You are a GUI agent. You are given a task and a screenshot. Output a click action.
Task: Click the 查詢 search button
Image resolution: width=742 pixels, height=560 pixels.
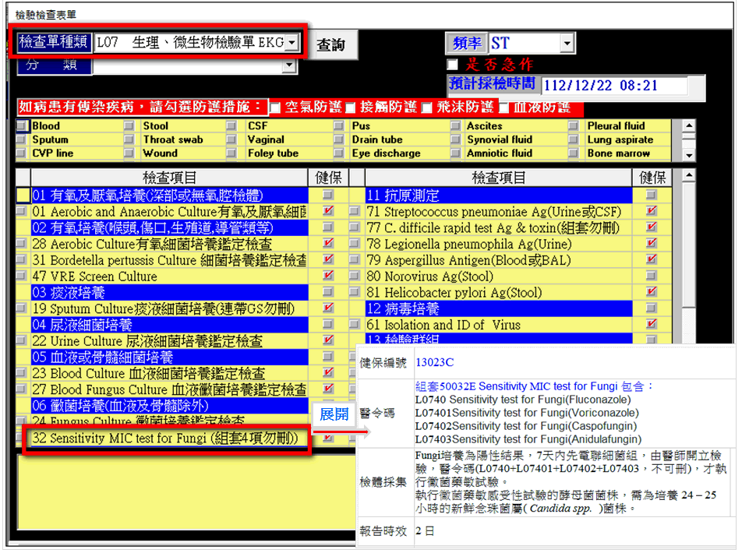click(x=331, y=44)
